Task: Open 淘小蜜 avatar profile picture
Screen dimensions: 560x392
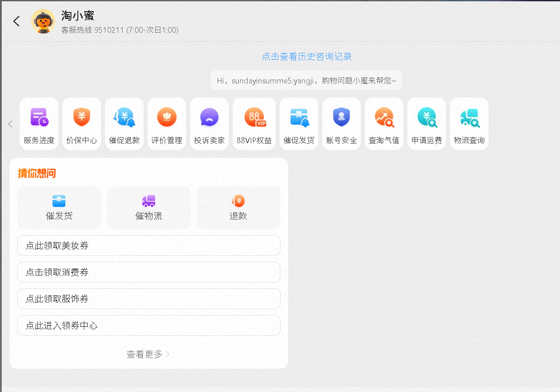Action: coord(43,21)
